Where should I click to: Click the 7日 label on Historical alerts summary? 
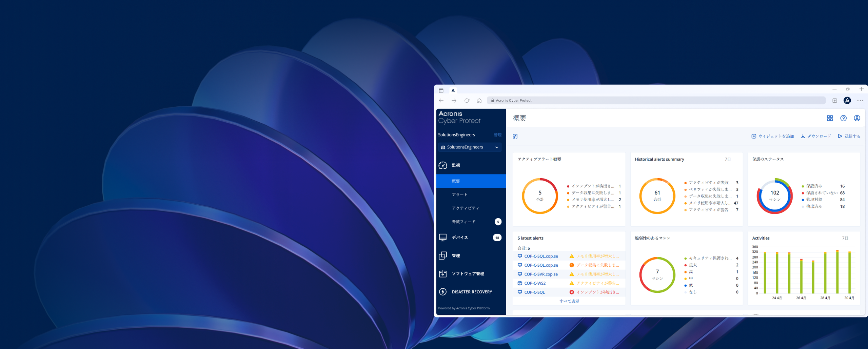pos(728,159)
